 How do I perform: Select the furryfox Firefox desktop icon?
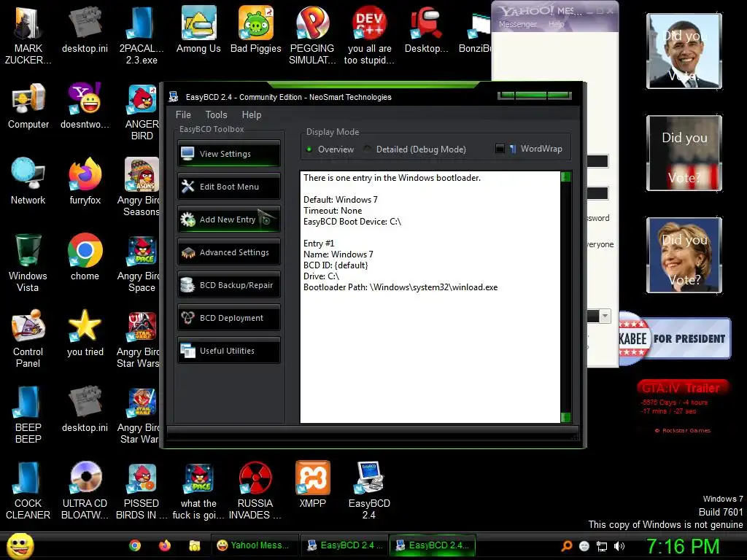85,182
